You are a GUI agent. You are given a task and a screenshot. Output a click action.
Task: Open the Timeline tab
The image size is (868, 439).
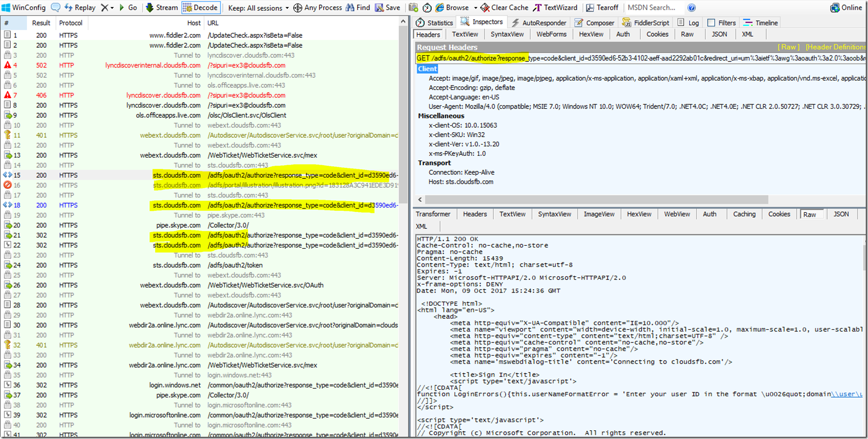coord(760,22)
